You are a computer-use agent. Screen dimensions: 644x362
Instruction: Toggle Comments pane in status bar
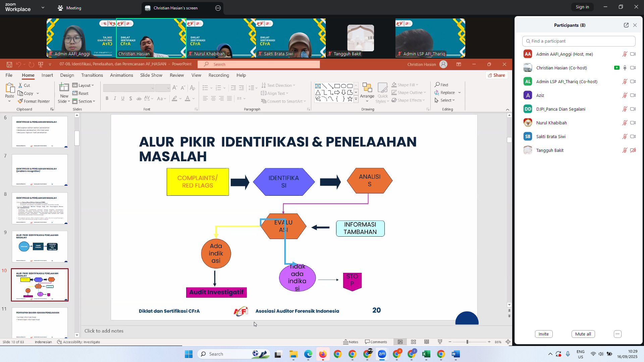(376, 342)
